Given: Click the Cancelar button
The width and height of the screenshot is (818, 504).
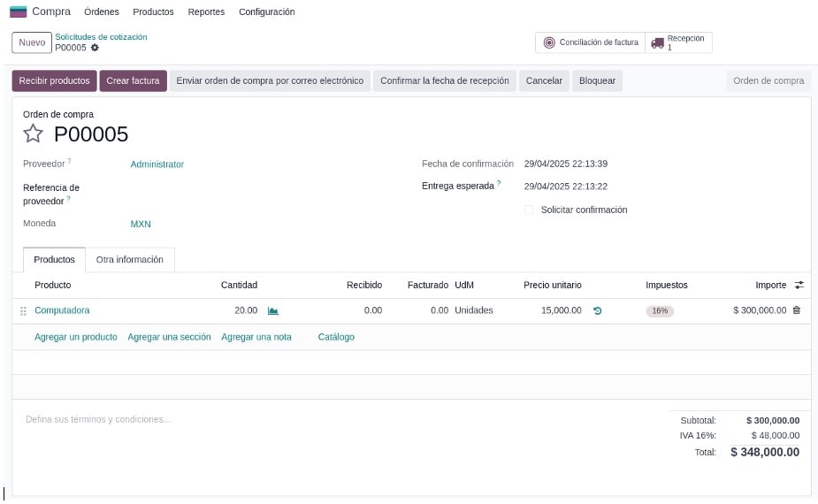Looking at the screenshot, I should click(x=544, y=80).
